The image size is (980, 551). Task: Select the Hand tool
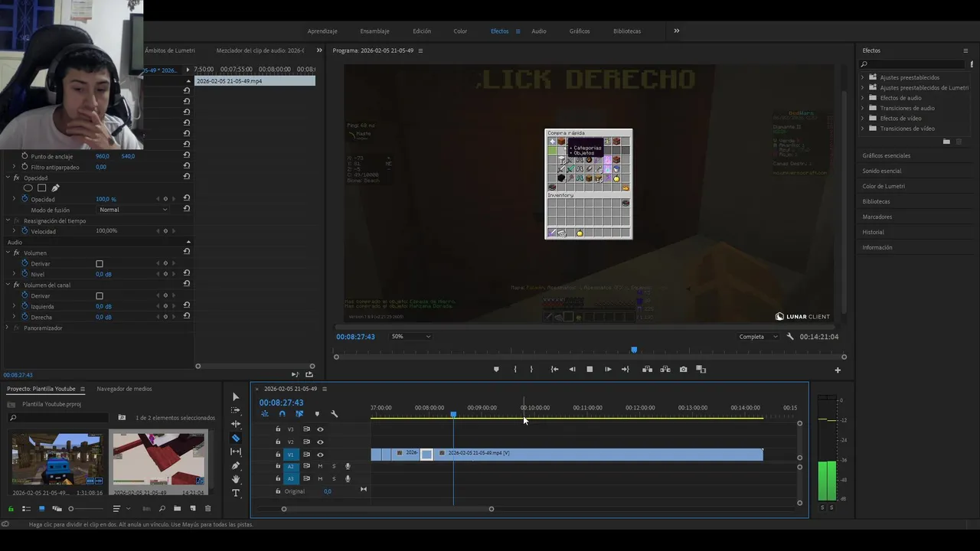pyautogui.click(x=236, y=479)
